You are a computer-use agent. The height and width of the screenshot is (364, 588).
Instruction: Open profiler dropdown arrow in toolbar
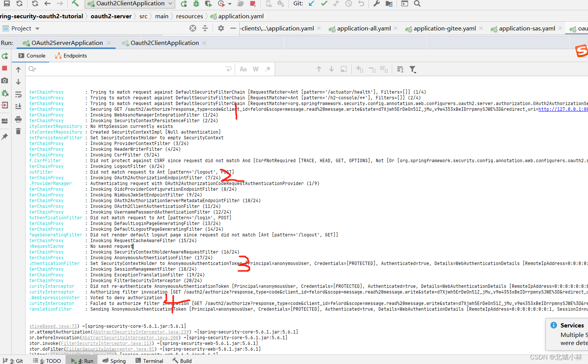[230, 4]
